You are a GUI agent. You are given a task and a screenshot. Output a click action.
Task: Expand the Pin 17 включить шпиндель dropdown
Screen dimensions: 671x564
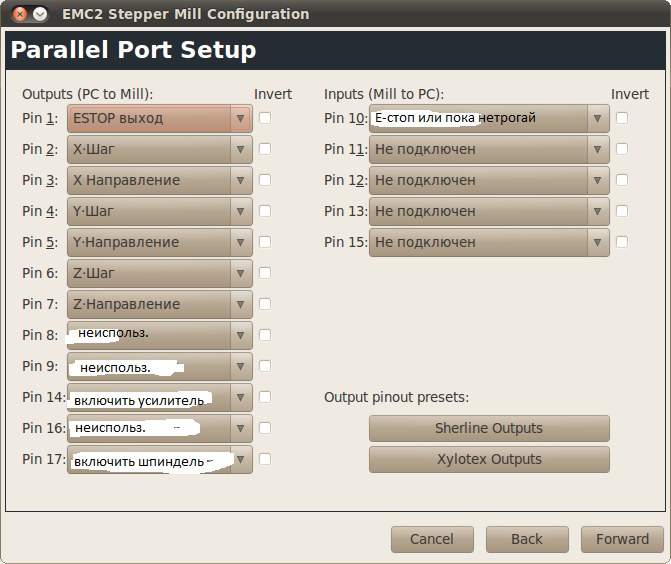pos(160,459)
